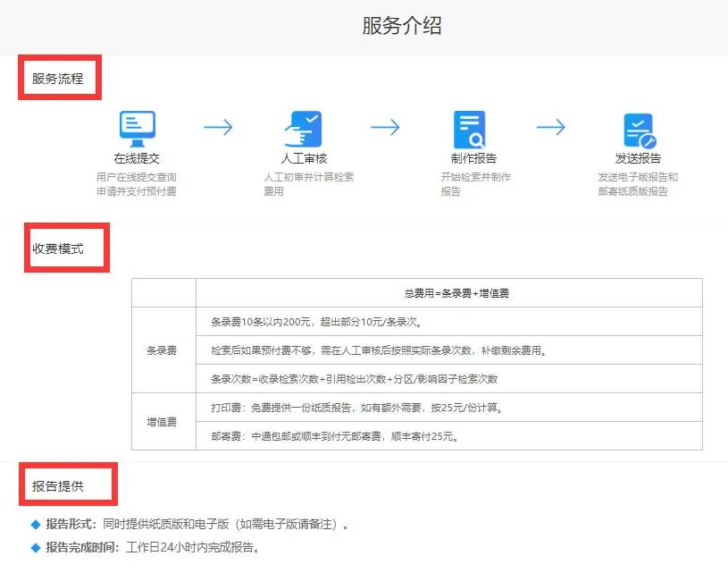Click the 服务介绍 page title

pyautogui.click(x=402, y=26)
